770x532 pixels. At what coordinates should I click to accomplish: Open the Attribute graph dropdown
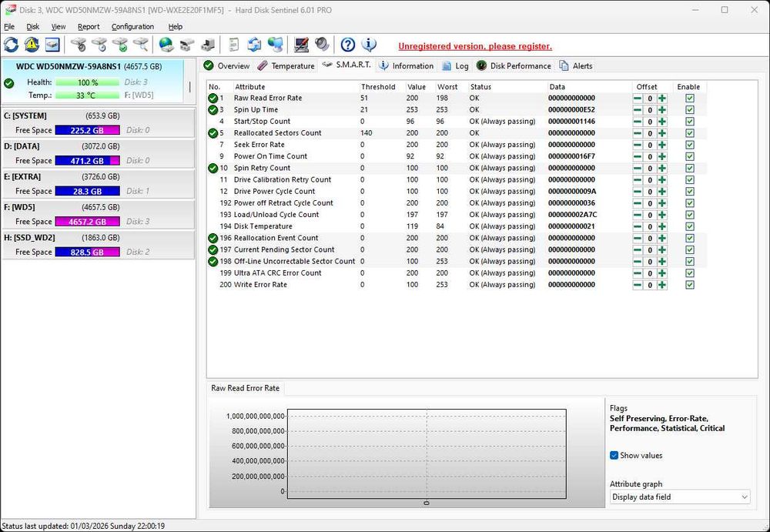[x=680, y=497]
